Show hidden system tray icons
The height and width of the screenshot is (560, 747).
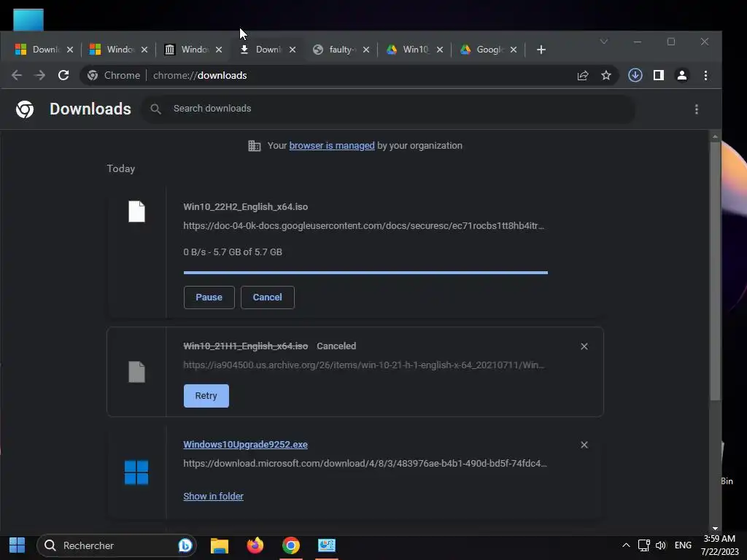(x=626, y=545)
